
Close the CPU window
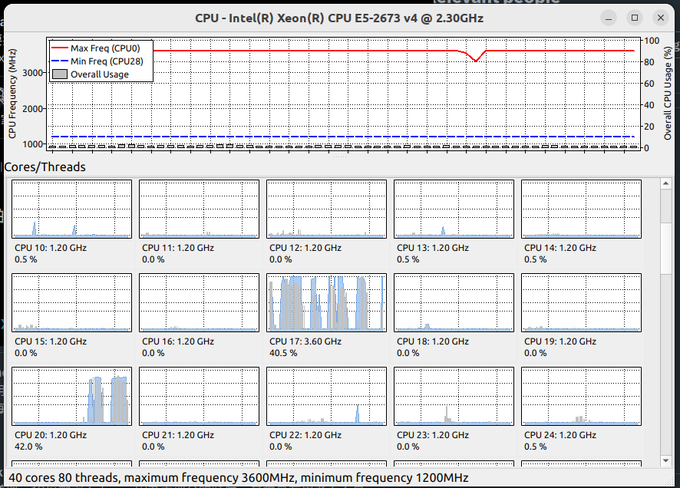[660, 18]
